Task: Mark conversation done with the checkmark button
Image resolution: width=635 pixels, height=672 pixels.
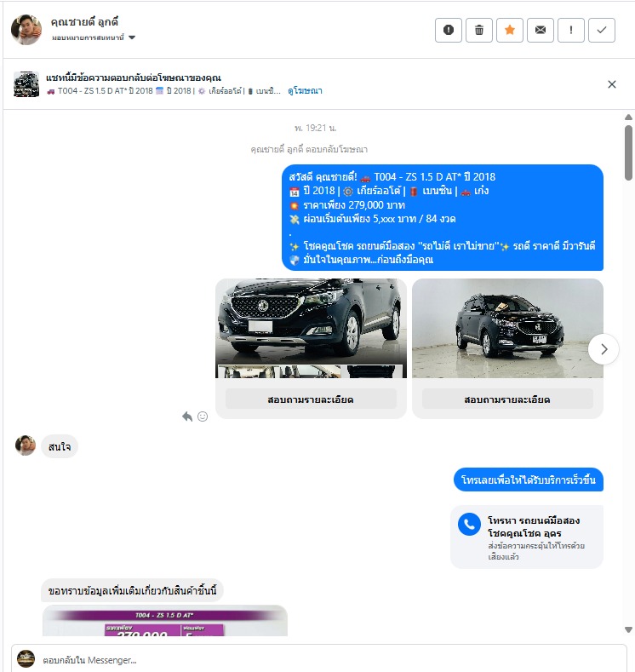Action: (602, 30)
